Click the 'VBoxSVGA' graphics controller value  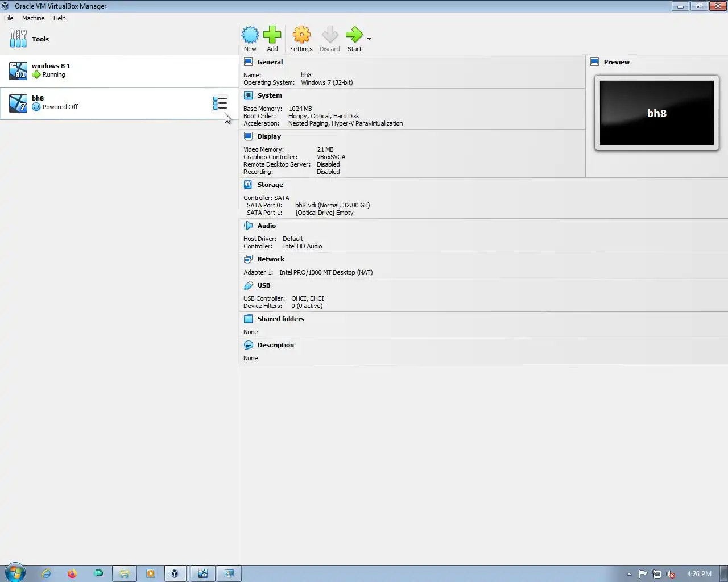point(331,157)
